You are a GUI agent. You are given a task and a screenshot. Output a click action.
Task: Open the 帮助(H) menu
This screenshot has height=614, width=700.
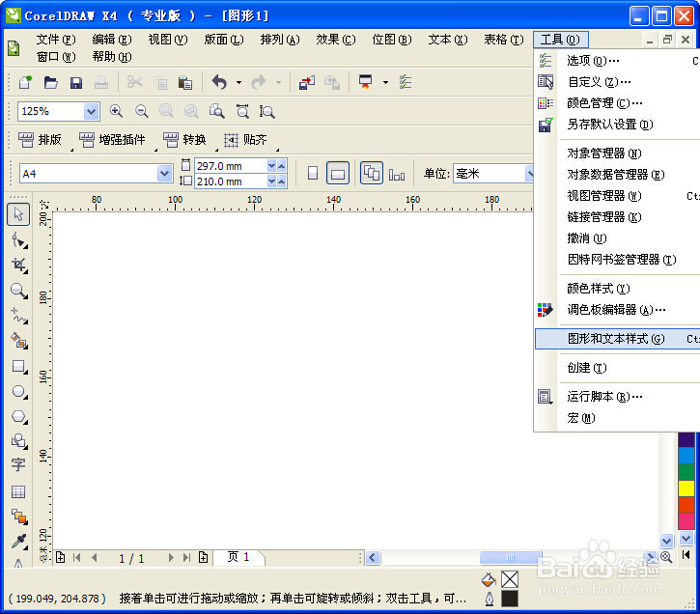(x=112, y=57)
